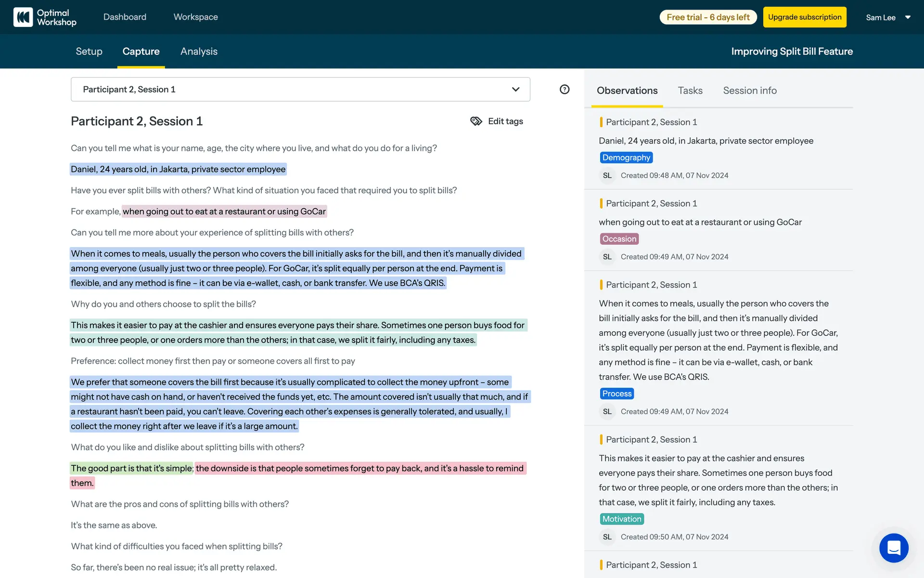Open the Session info tab
This screenshot has height=578, width=924.
point(749,91)
